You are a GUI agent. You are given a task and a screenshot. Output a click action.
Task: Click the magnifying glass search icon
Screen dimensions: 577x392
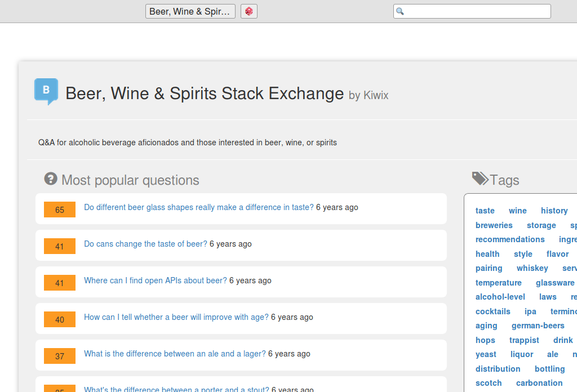coord(400,11)
